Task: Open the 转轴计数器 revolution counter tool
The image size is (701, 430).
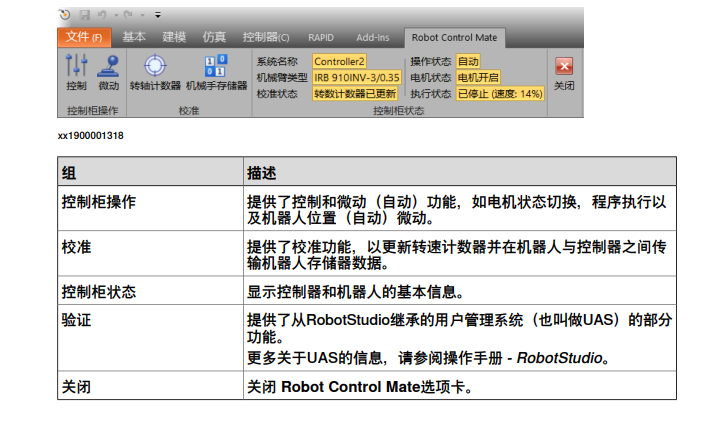Action: tap(155, 72)
